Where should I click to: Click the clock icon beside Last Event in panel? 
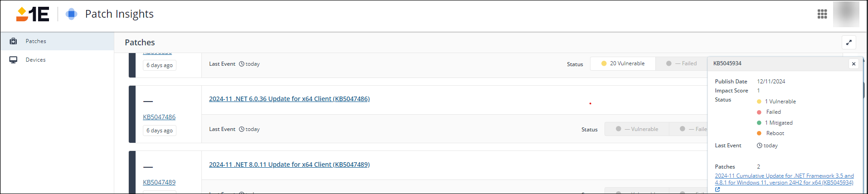tap(759, 145)
